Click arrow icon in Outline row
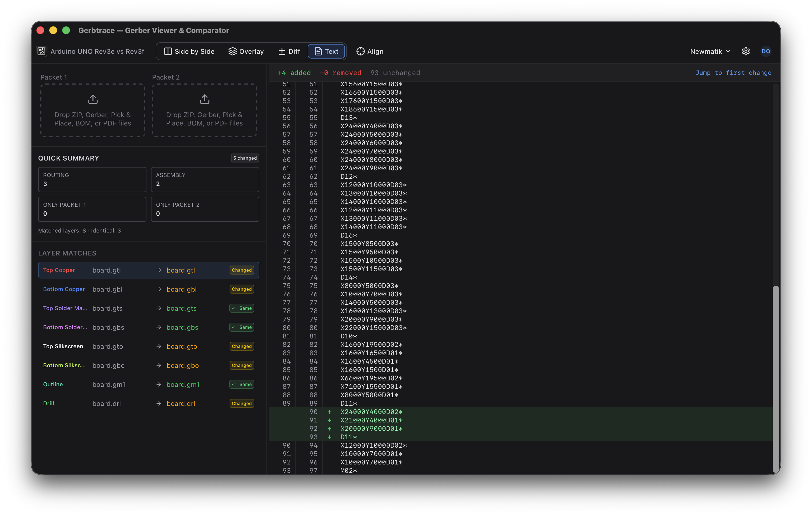 click(158, 384)
